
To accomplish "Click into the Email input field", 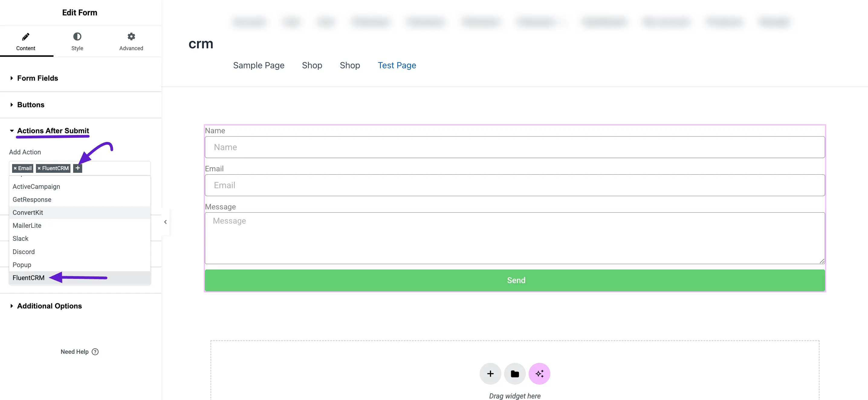I will click(x=515, y=185).
